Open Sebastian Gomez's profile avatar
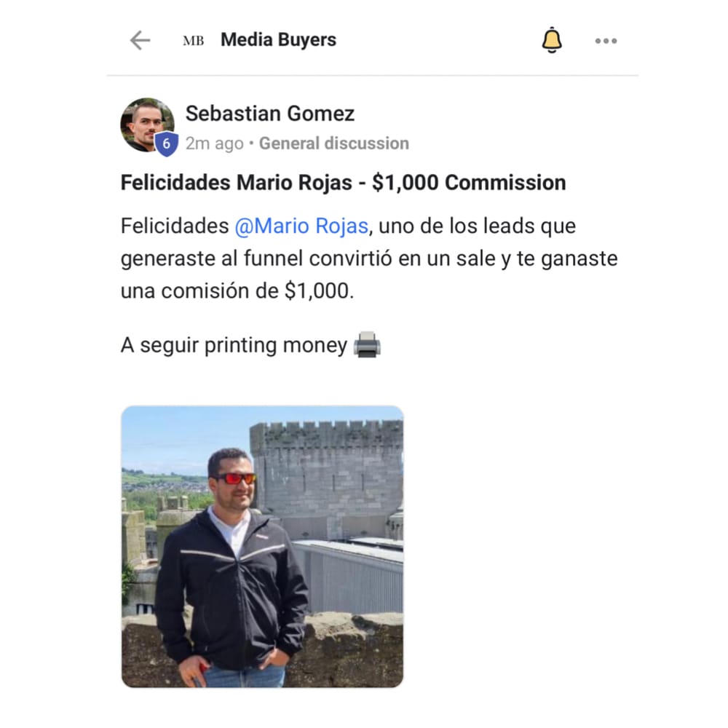728x728 pixels. coord(147,124)
